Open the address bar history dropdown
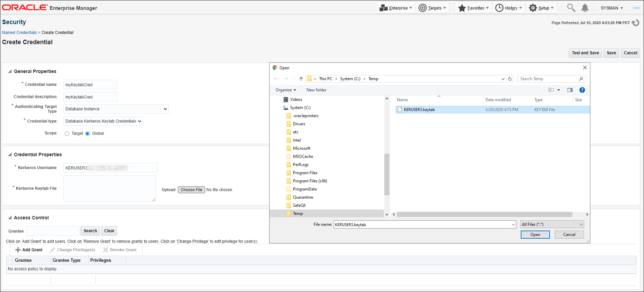Viewport: 644px width, 292px height. point(503,79)
